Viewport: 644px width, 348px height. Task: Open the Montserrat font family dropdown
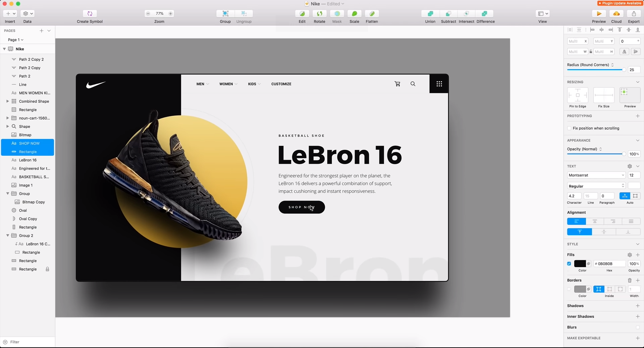[x=596, y=175]
